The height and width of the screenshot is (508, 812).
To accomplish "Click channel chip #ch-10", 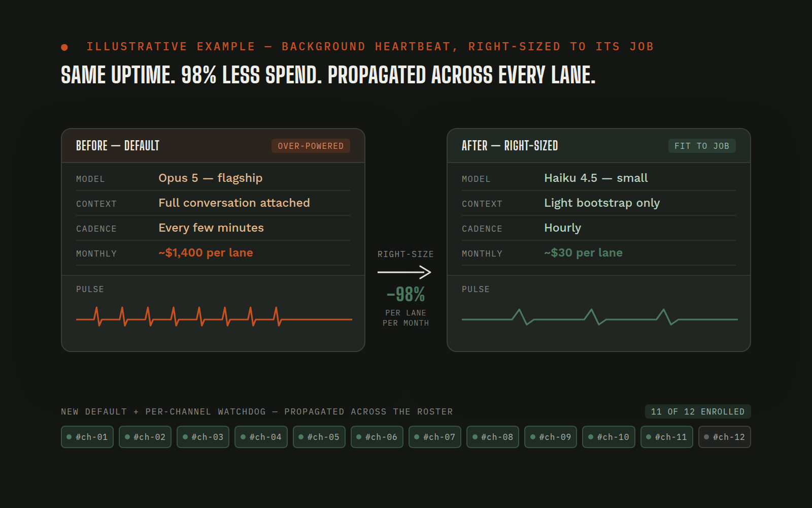I will click(608, 437).
